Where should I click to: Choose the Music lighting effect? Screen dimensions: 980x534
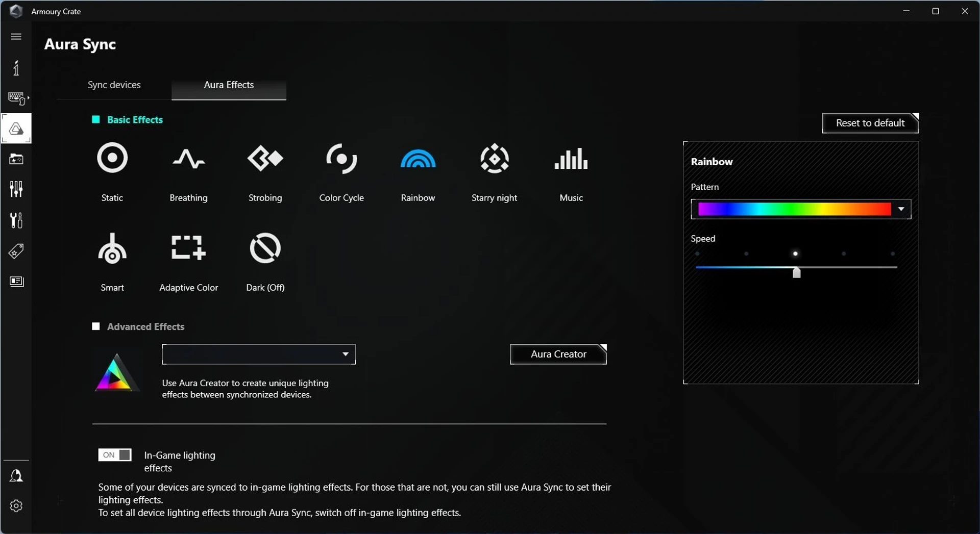click(571, 158)
